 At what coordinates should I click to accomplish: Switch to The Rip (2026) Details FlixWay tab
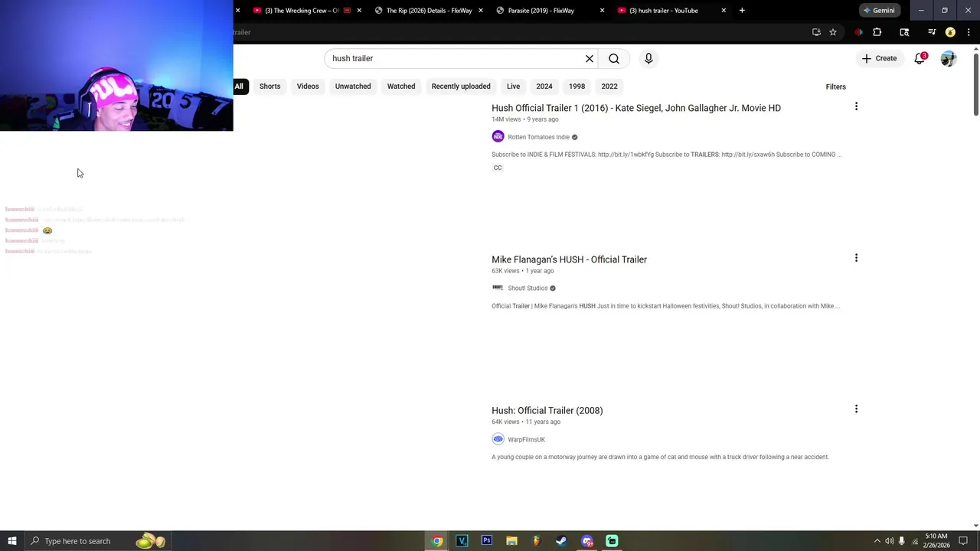tap(429, 11)
